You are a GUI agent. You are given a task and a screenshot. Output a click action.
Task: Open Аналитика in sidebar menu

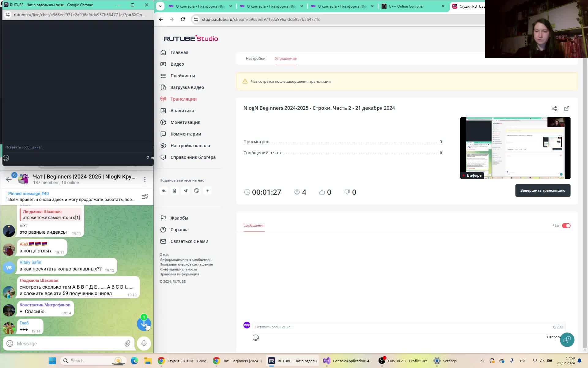[x=182, y=111]
